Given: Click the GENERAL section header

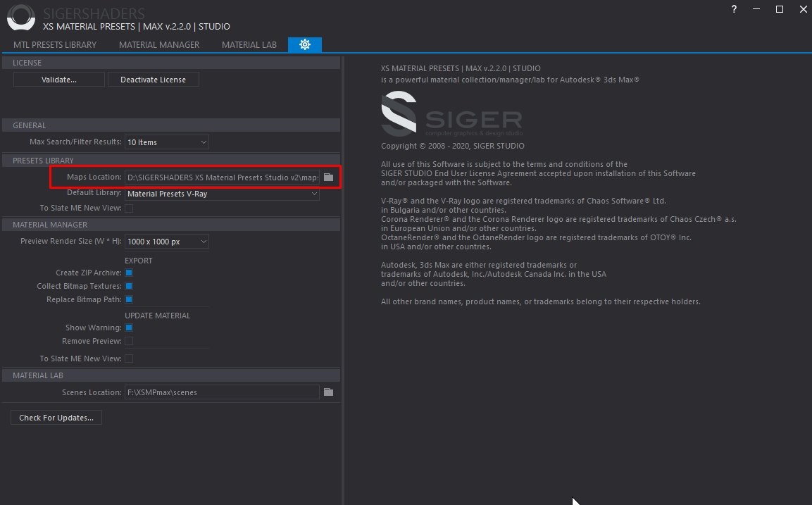Looking at the screenshot, I should pyautogui.click(x=171, y=125).
